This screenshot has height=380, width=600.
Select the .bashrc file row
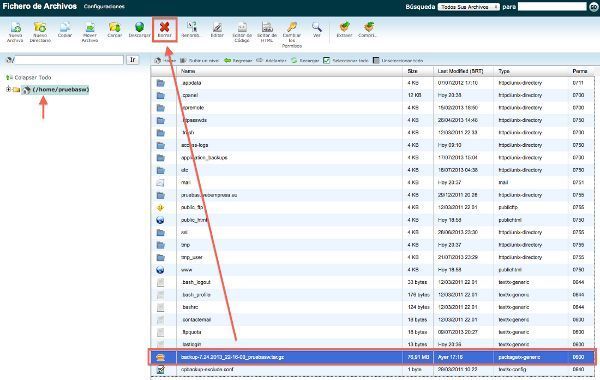point(373,307)
